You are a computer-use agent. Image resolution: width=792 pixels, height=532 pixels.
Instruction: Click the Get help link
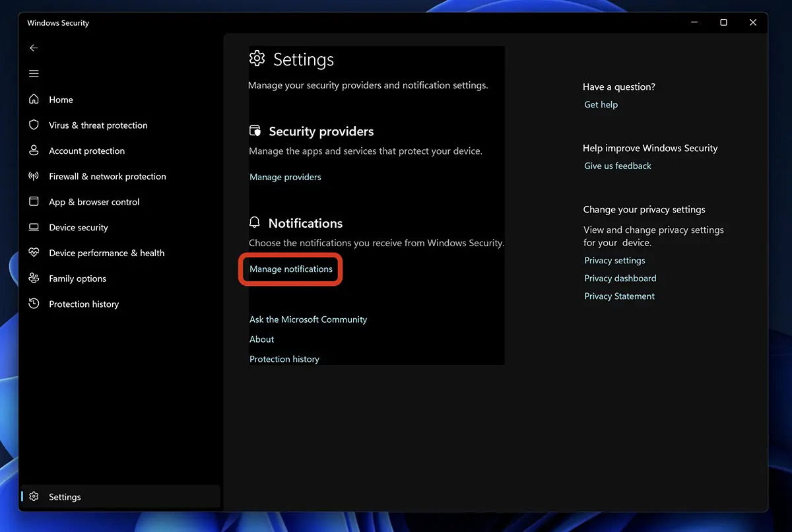[601, 104]
